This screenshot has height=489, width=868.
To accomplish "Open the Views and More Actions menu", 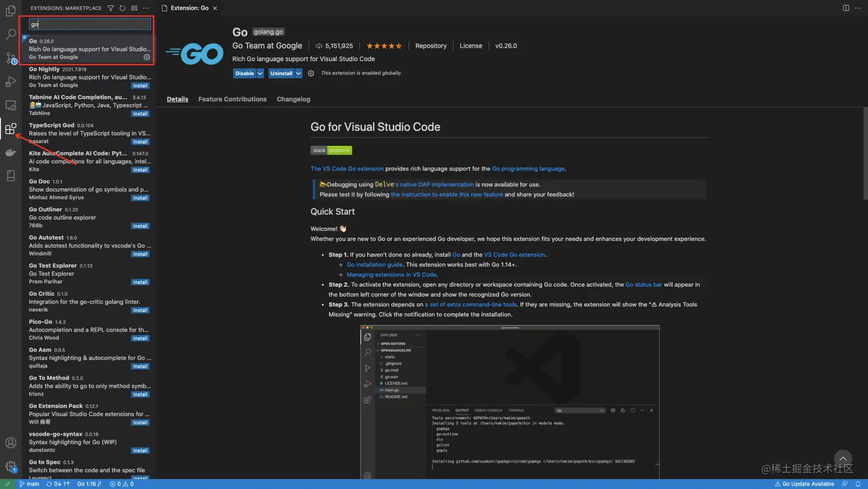I will pyautogui.click(x=146, y=8).
